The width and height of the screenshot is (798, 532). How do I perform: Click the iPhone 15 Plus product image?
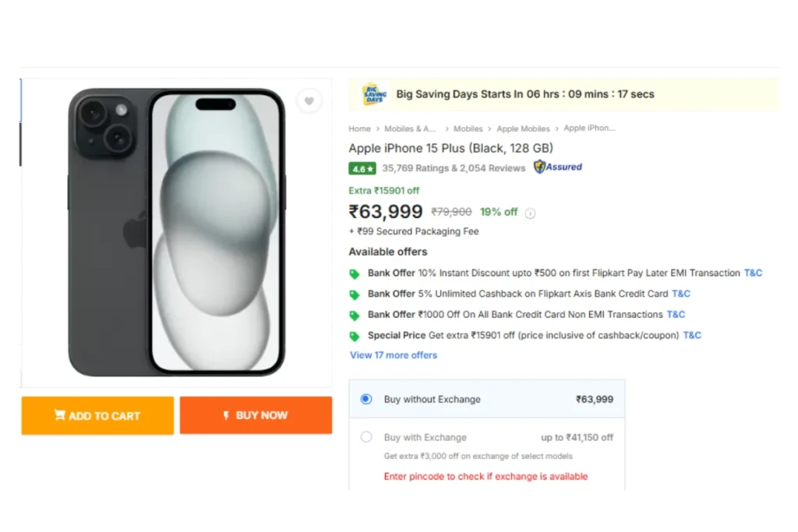pyautogui.click(x=177, y=232)
